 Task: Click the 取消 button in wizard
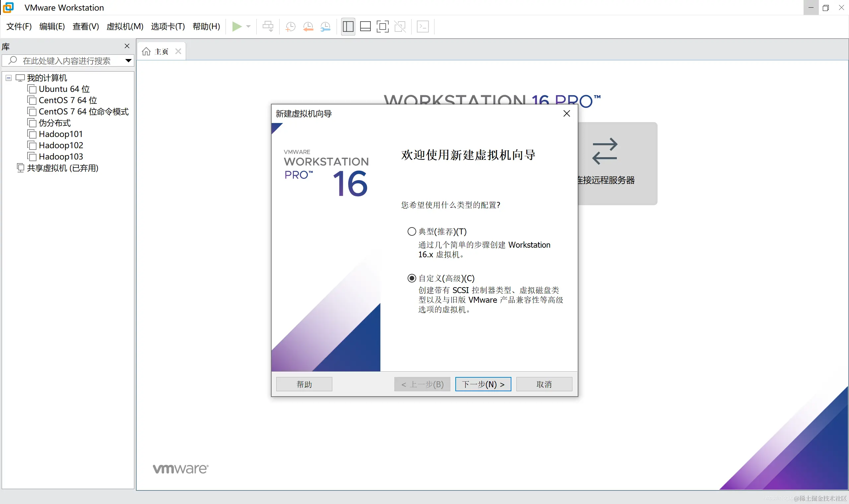tap(544, 384)
